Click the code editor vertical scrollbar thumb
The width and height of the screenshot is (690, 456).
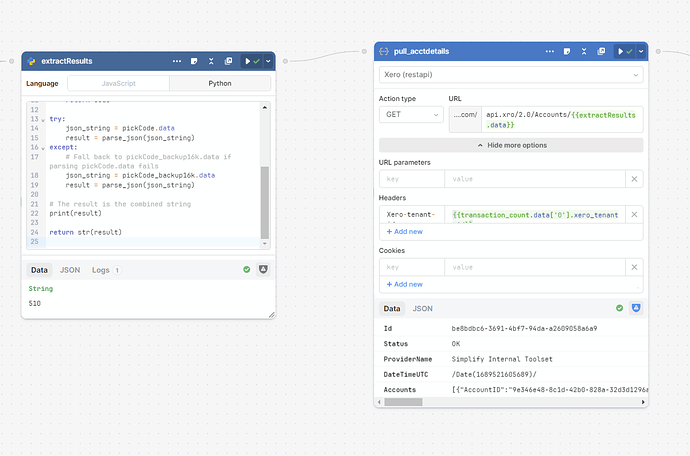pos(264,202)
